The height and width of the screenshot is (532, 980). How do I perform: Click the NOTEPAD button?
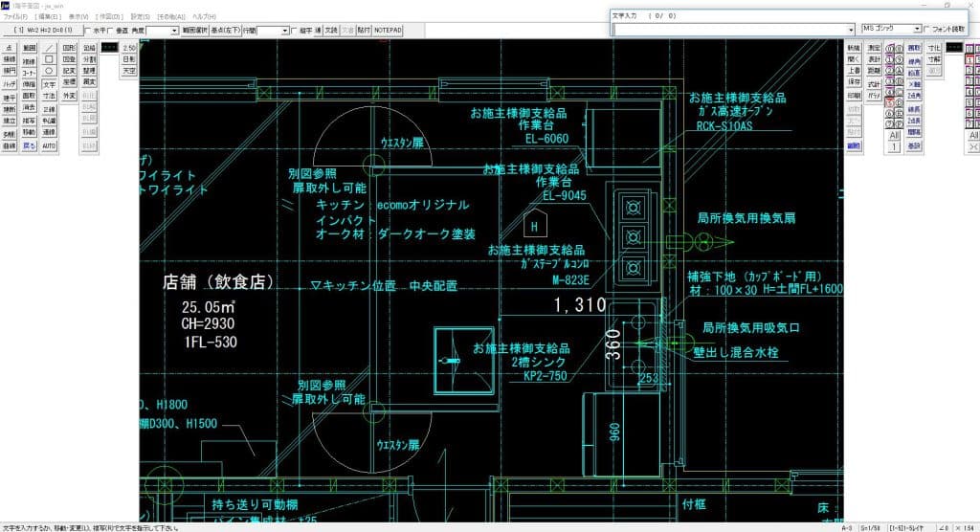pyautogui.click(x=389, y=31)
